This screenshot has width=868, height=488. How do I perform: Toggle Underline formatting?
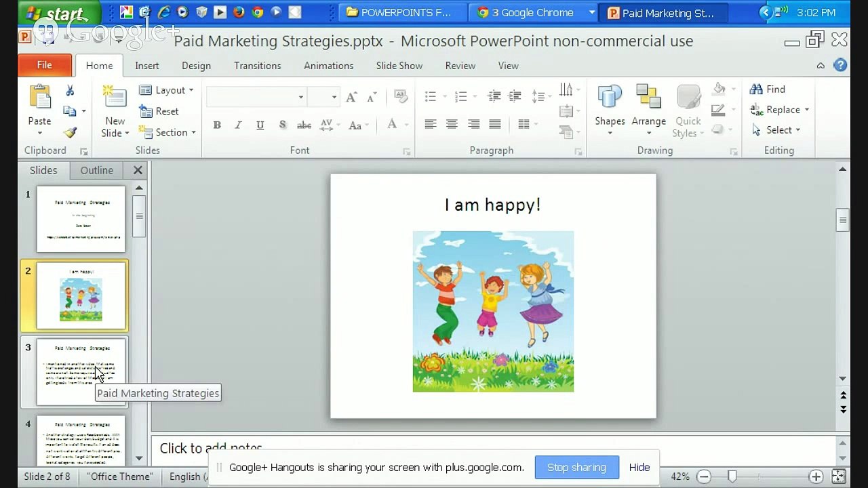[260, 125]
